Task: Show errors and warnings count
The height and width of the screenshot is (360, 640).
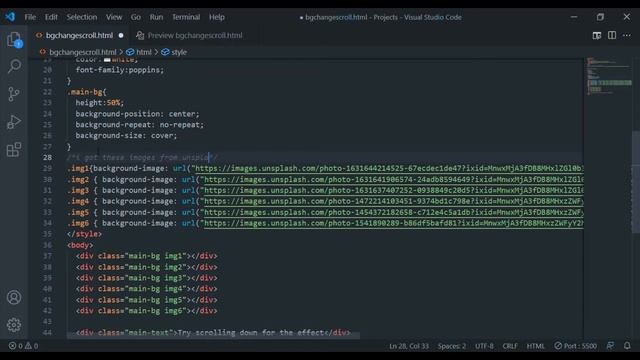Action: [x=23, y=346]
